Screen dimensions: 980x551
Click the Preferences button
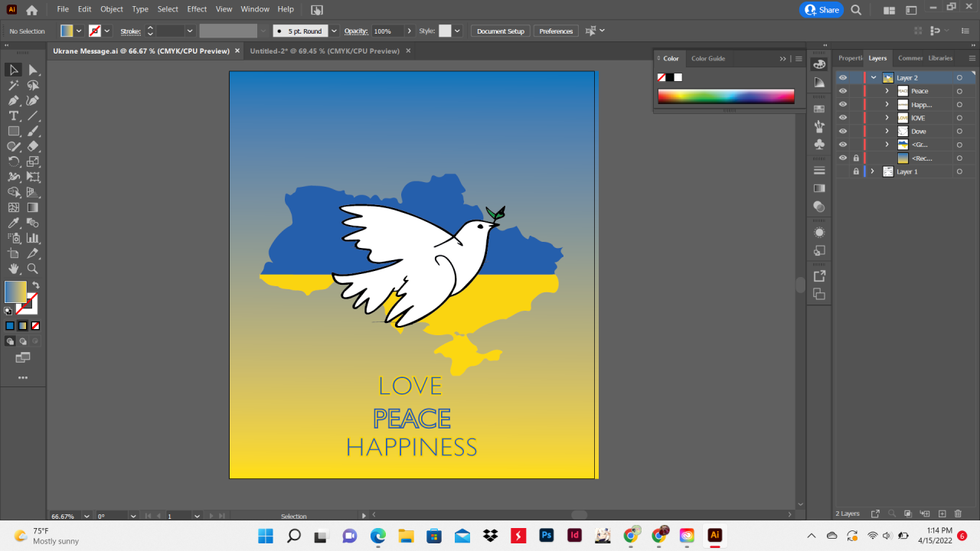[556, 31]
